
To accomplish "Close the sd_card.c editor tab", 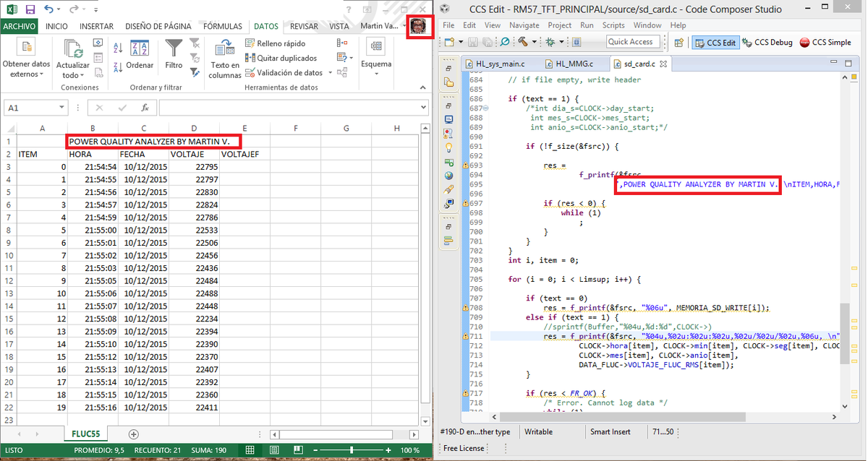I will click(x=663, y=64).
